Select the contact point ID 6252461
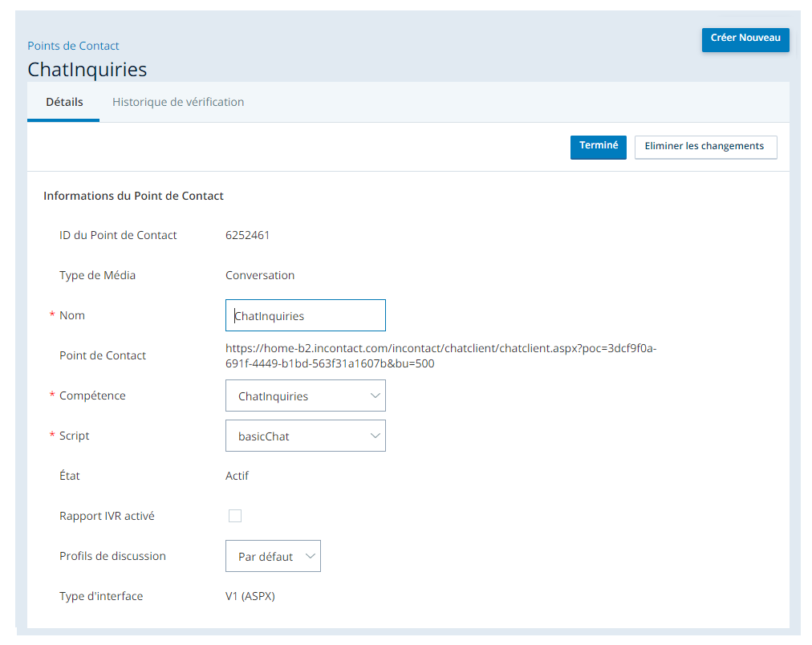 click(x=248, y=235)
